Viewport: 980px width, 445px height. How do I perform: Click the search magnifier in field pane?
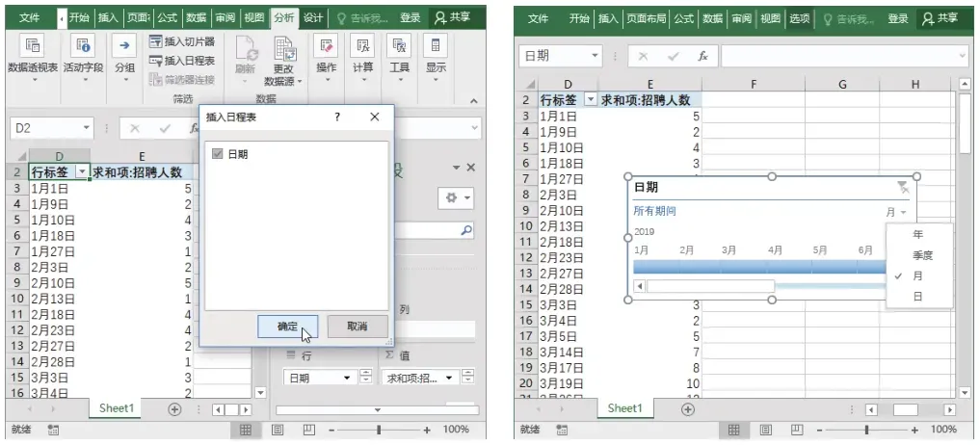tap(466, 230)
